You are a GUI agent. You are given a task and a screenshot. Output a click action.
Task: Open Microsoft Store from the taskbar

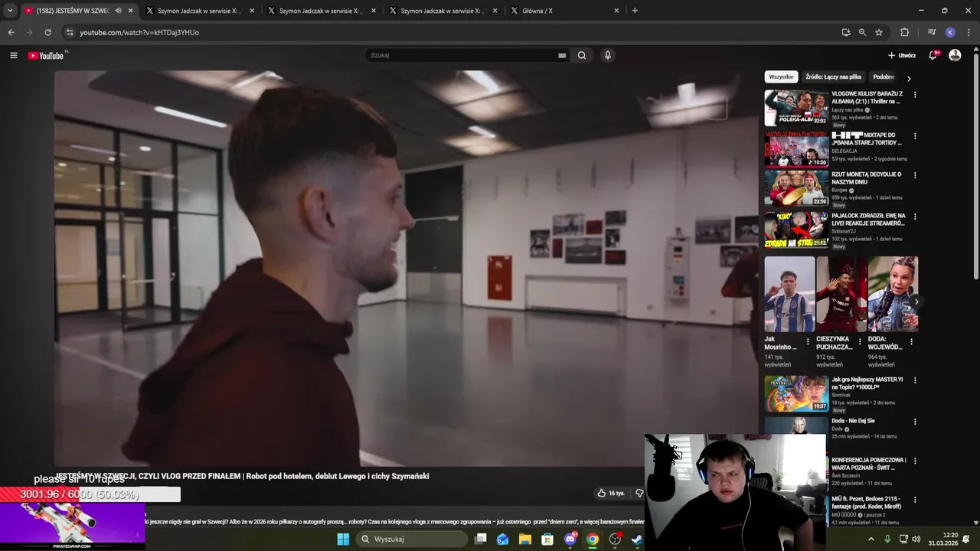[547, 539]
